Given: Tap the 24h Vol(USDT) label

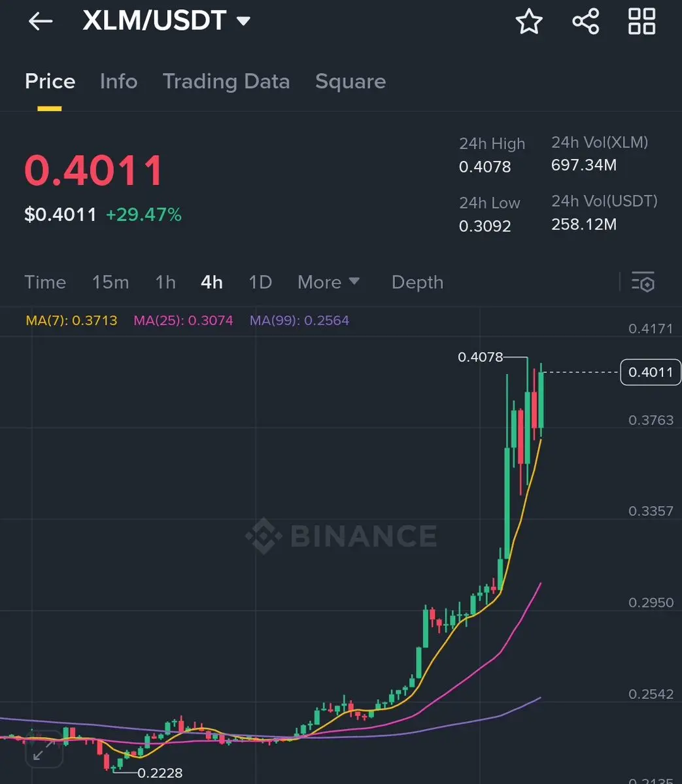Looking at the screenshot, I should point(604,201).
